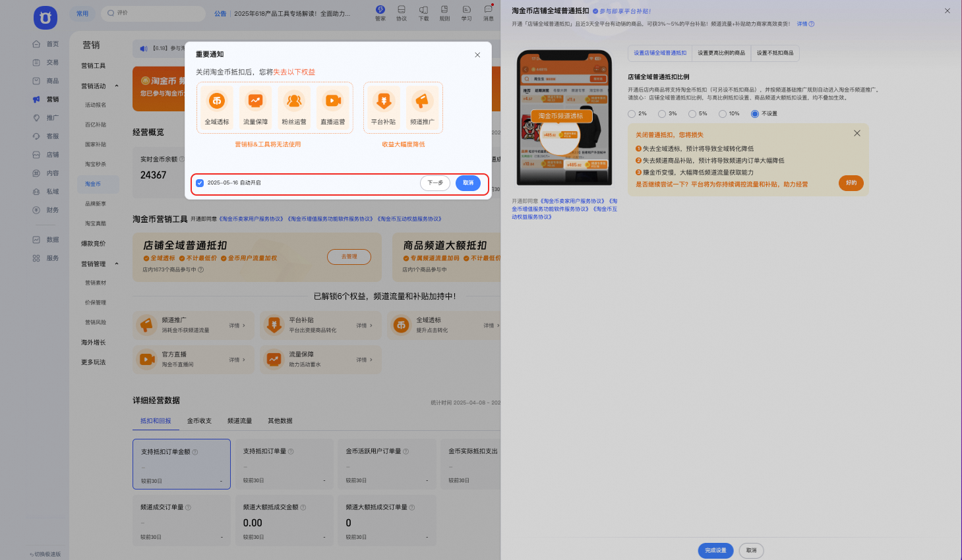The height and width of the screenshot is (560, 962).
Task: Select the 5% deduction ratio radio button
Action: (x=692, y=114)
